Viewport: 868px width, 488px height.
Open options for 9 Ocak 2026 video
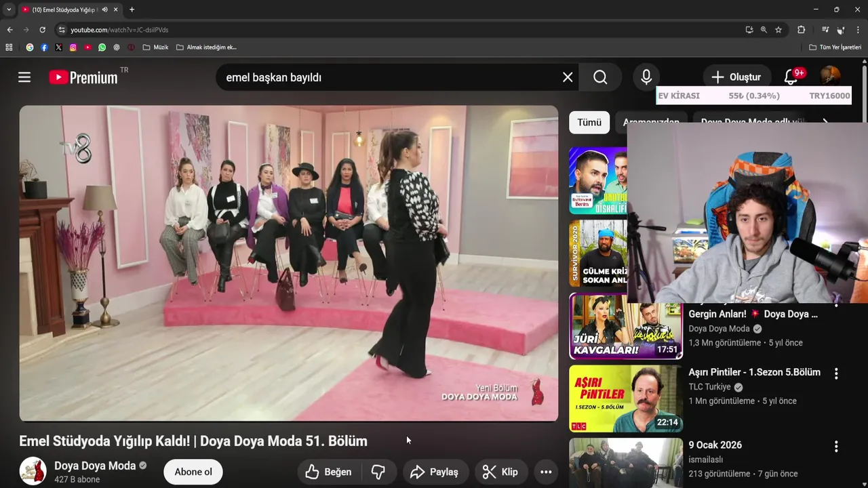pos(836,446)
